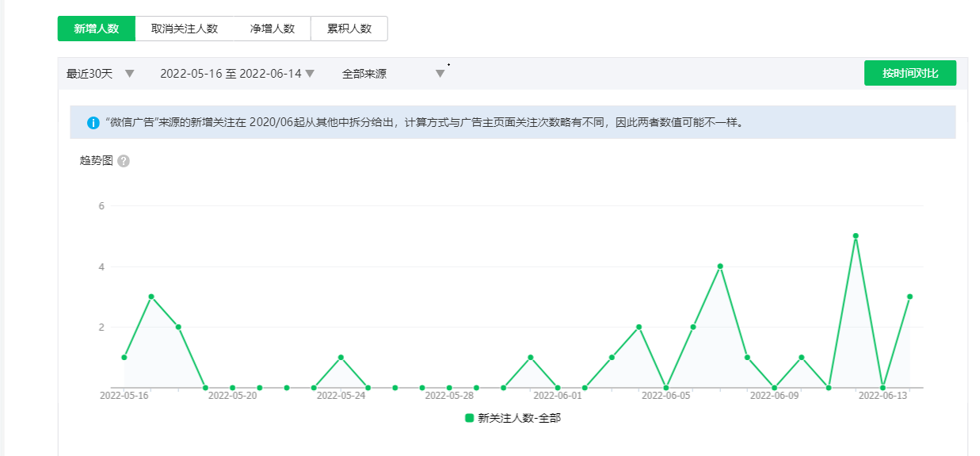Screen dimensions: 980x456
Task: Click the help icon beside 趋势图
Action: [x=124, y=161]
